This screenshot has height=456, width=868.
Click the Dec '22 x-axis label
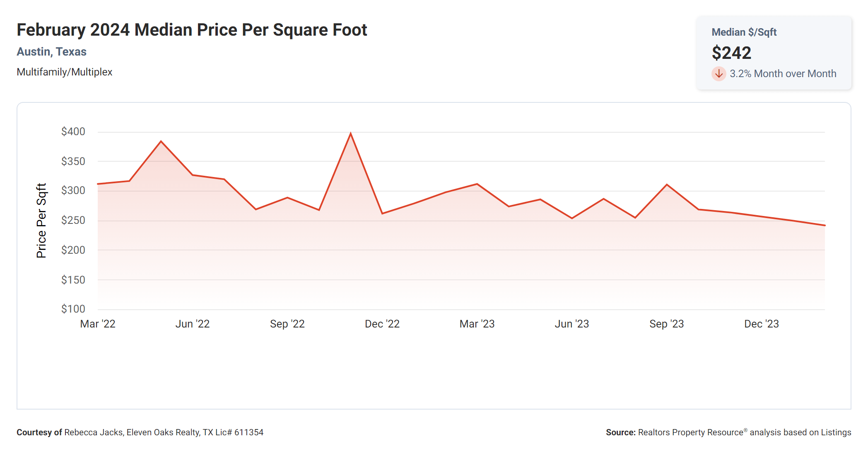tap(382, 324)
